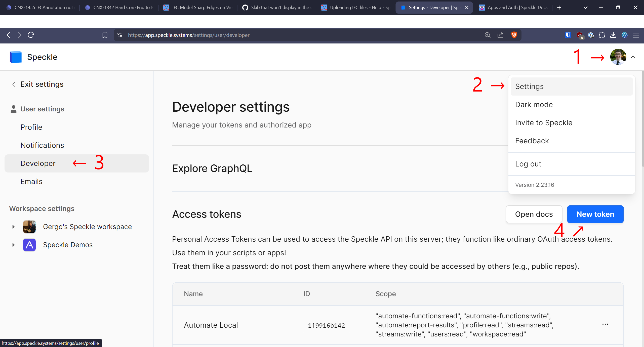
Task: Open Emails settings page
Action: click(77, 182)
